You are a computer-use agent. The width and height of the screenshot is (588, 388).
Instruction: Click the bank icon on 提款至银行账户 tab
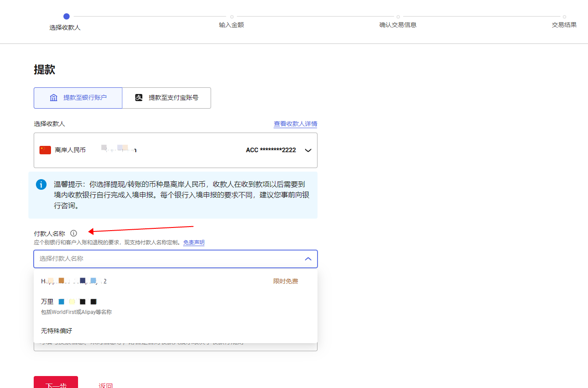(x=53, y=98)
